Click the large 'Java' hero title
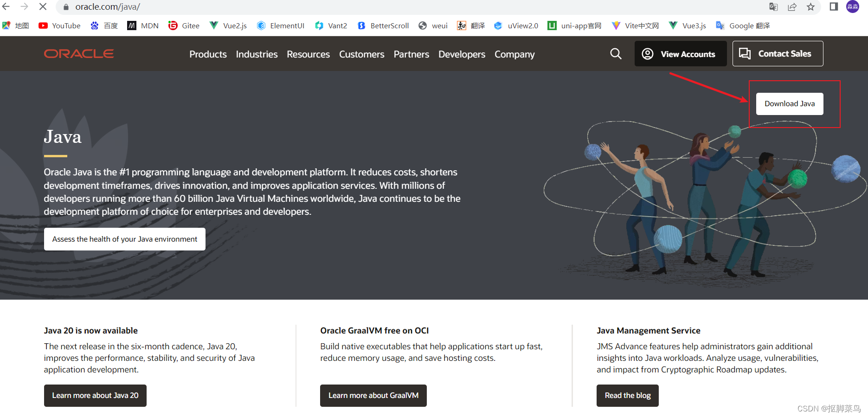The image size is (868, 417). 63,137
